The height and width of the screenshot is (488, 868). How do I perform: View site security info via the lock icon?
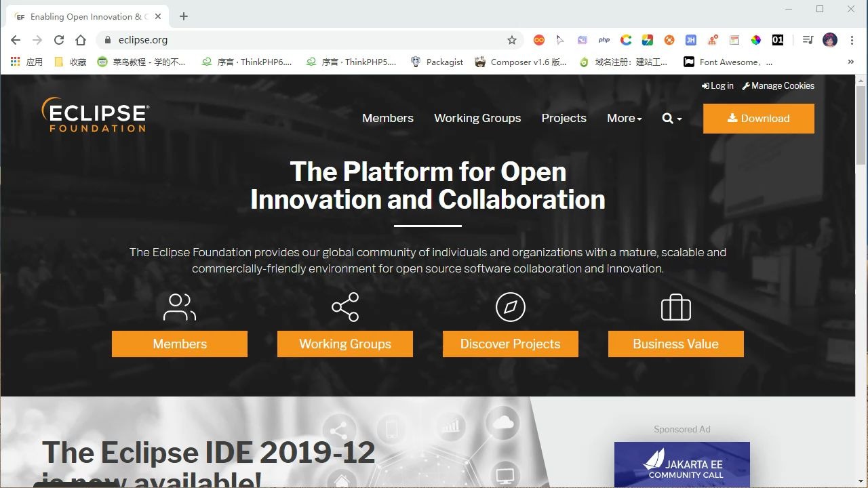click(x=107, y=40)
